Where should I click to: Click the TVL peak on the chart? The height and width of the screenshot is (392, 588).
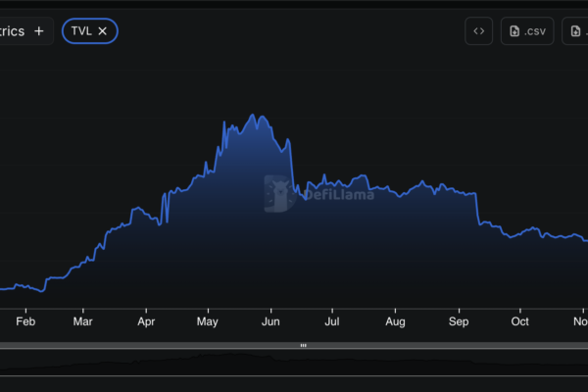(254, 115)
